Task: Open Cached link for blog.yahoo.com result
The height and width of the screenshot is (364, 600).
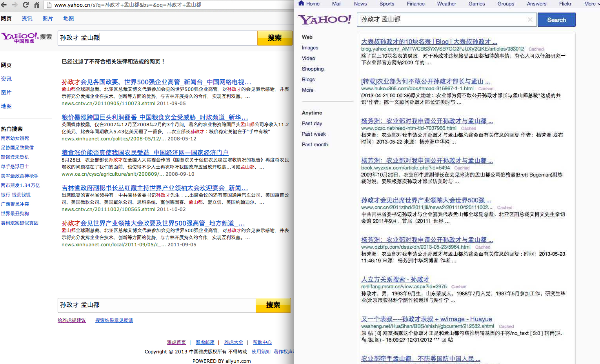Action: [536, 49]
